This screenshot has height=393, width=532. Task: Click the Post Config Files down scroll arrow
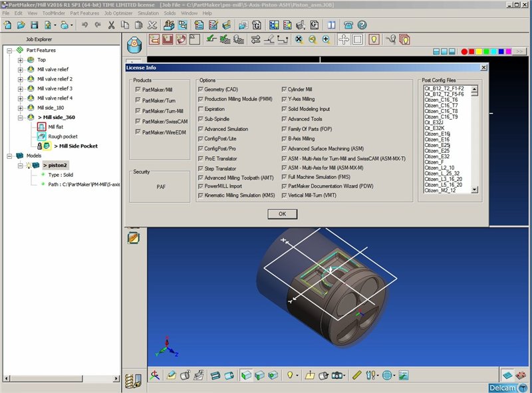[x=475, y=190]
